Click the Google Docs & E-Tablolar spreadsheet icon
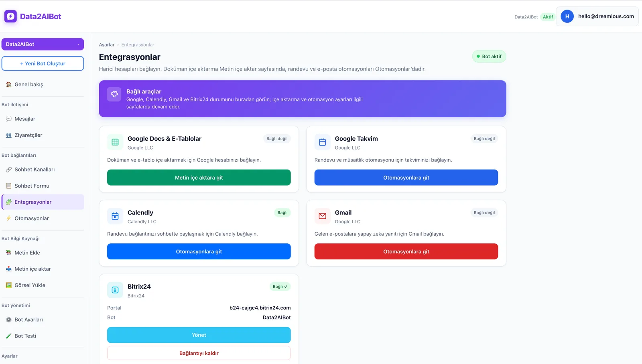 click(115, 142)
